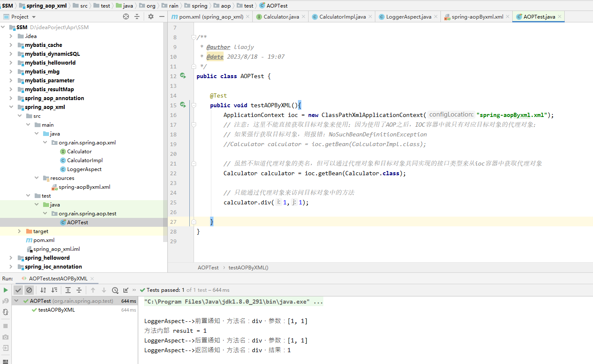Hide the Project tool window
Viewport: 593px width, 364px height.
pos(162,16)
